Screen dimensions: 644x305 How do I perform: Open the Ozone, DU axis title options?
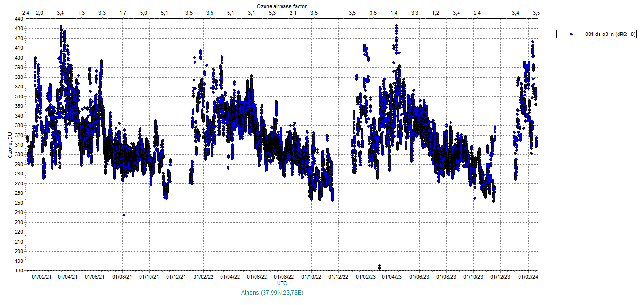9,144
